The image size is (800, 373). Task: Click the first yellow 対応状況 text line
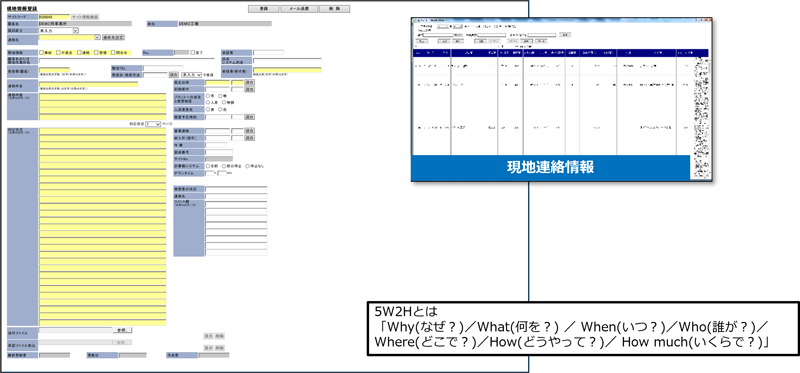tap(103, 131)
